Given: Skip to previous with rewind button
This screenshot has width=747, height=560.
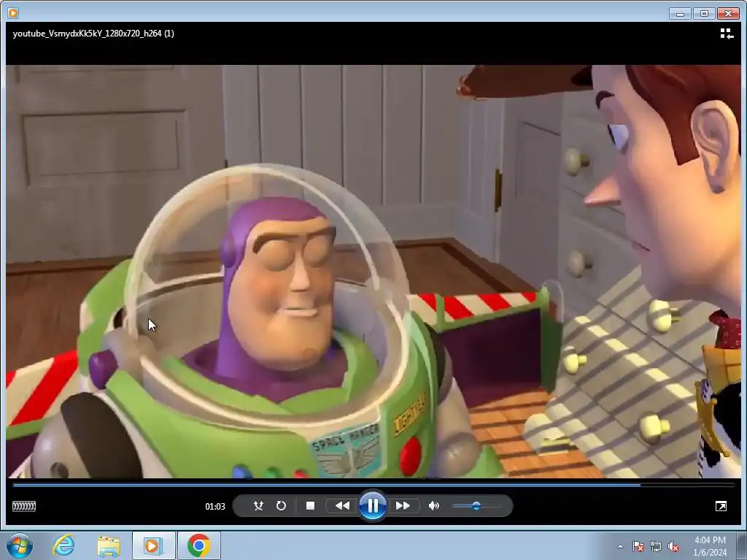Looking at the screenshot, I should (x=342, y=506).
